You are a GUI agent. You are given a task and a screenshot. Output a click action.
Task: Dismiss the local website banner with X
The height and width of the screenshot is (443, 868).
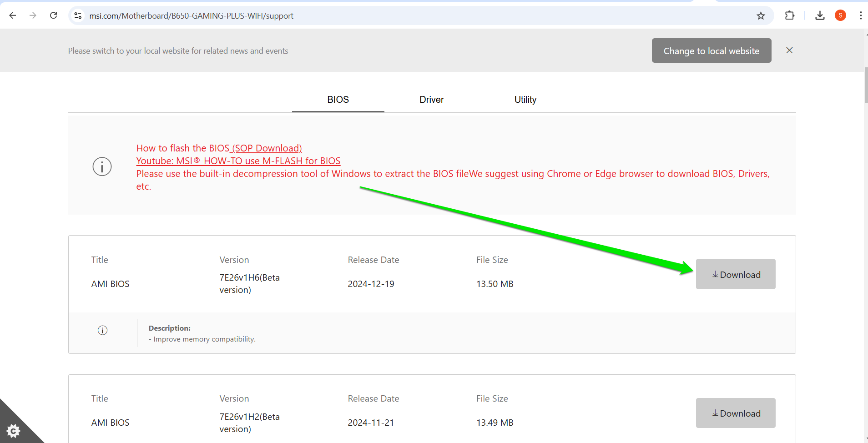tap(789, 50)
